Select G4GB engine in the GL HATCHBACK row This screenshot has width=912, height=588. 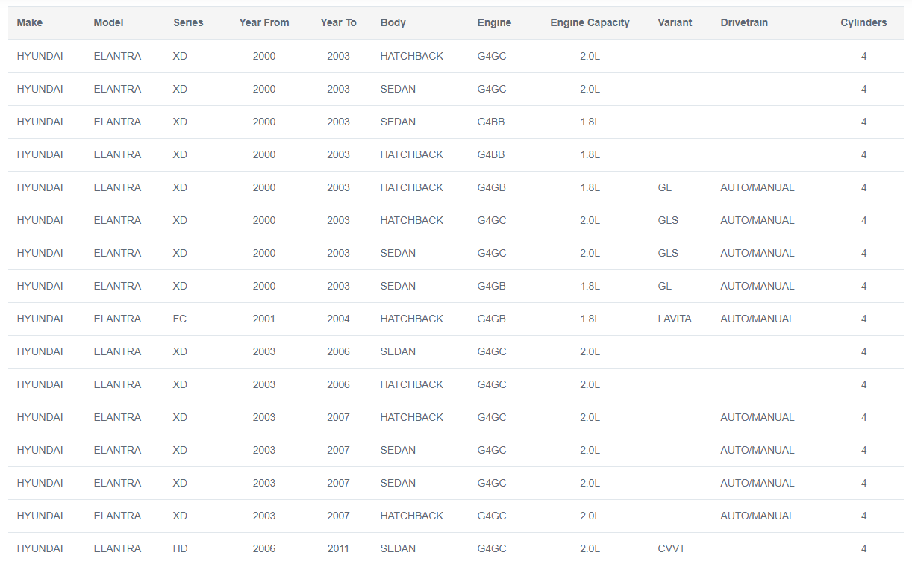[492, 187]
